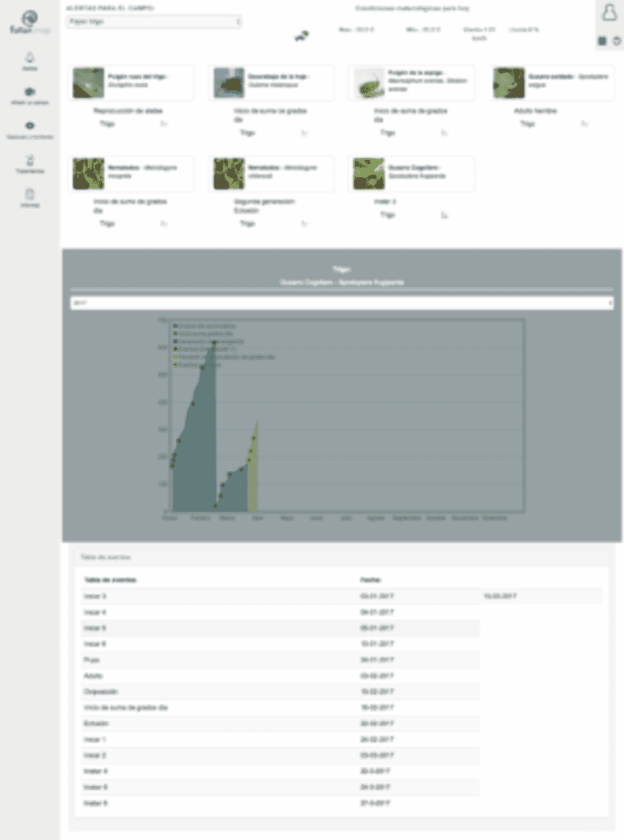This screenshot has height=840, width=624.
Task: Click the Descortezador de la hoja card
Action: [271, 83]
